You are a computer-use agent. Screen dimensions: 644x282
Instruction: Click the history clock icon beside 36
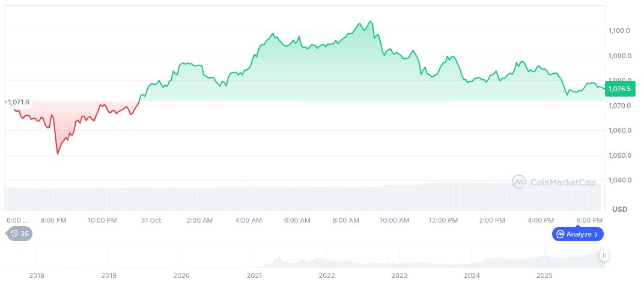tap(14, 234)
